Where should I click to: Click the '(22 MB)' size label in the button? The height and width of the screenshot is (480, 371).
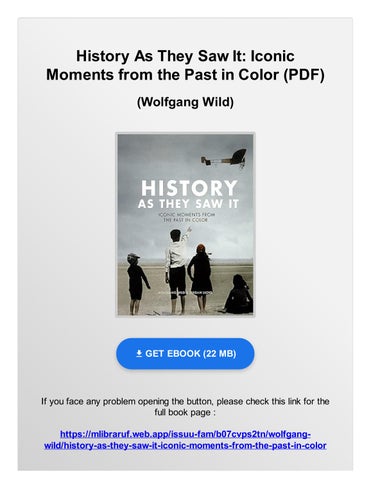pyautogui.click(x=219, y=354)
